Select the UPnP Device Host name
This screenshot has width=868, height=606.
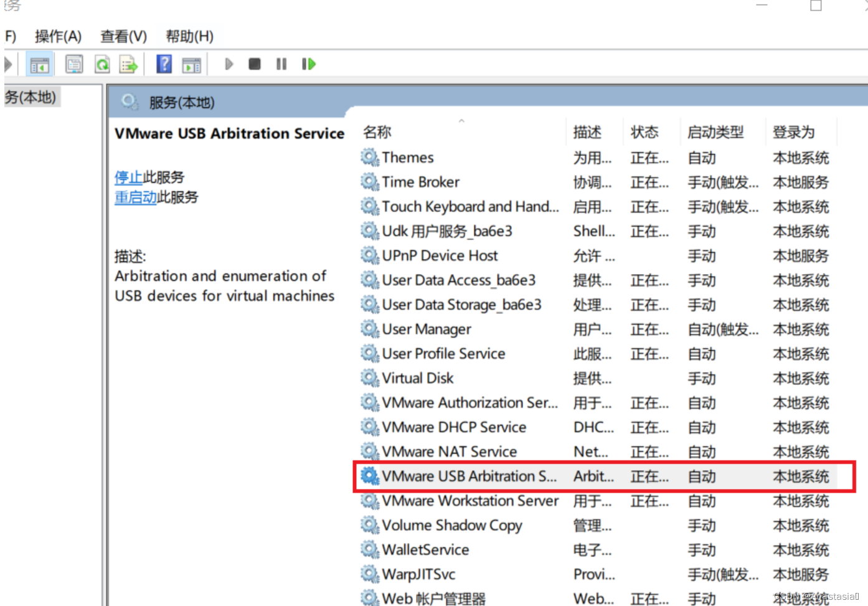[440, 255]
